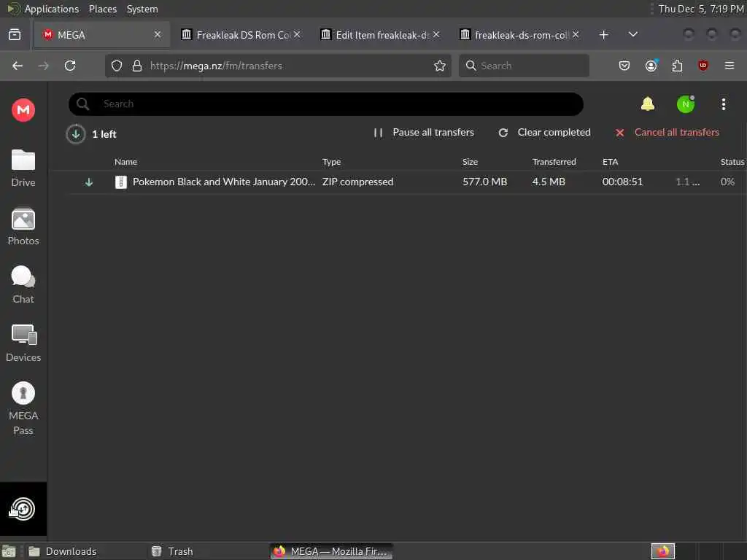Open Firefox account icon
Viewport: 747px width, 560px height.
[x=651, y=66]
